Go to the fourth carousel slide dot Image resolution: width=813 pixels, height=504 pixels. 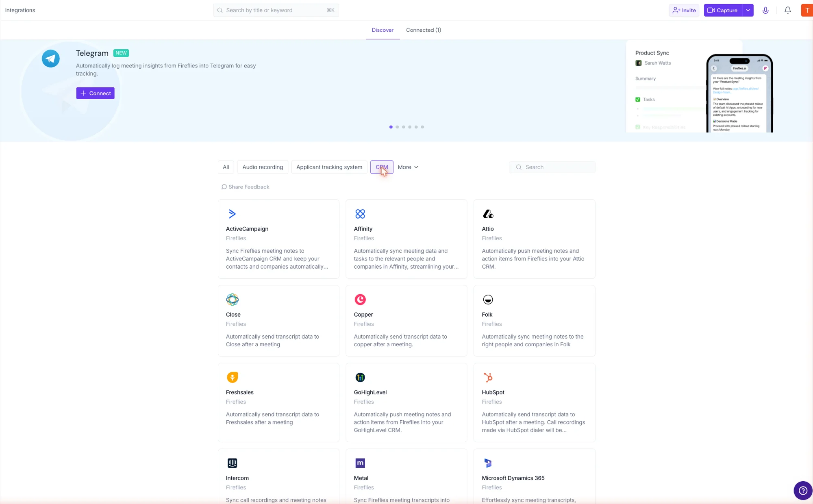tap(410, 127)
